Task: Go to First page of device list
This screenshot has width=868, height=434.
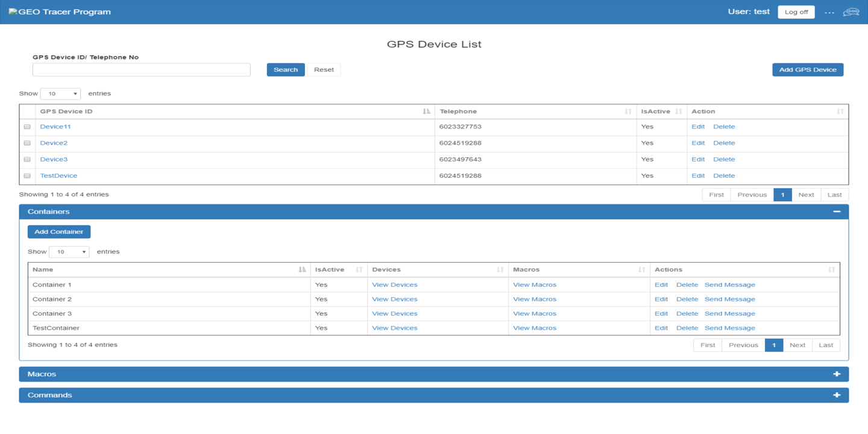Action: (717, 195)
